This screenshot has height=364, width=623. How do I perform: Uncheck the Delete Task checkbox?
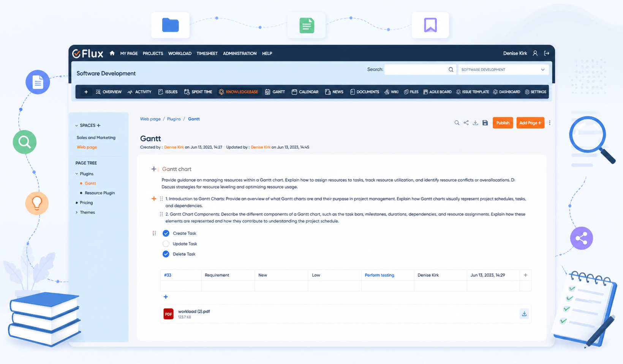[x=166, y=254]
